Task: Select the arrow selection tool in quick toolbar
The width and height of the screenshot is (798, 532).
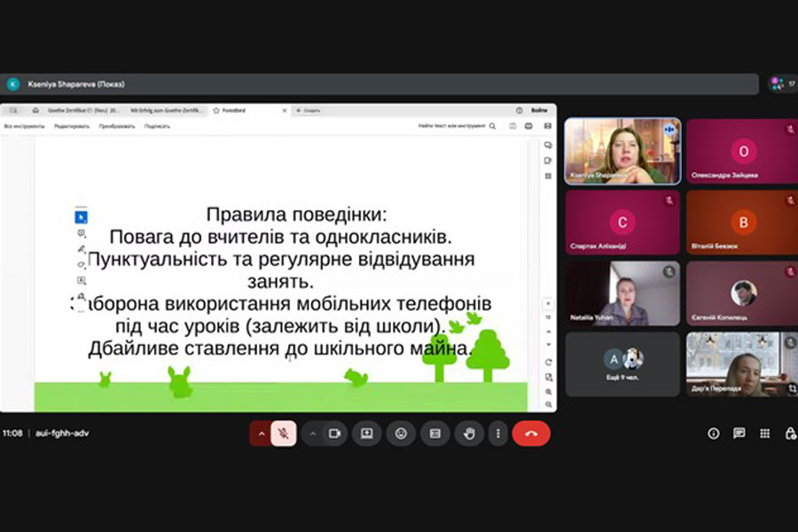Action: (81, 217)
